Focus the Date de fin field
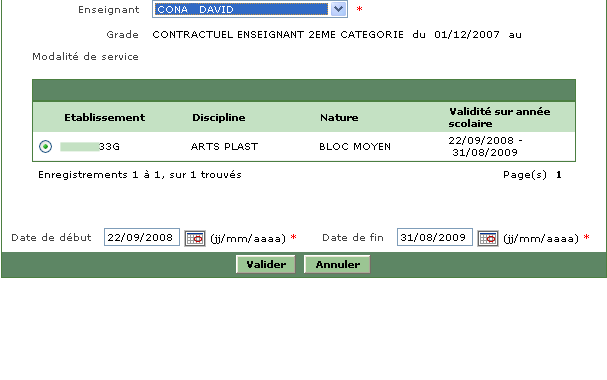This screenshot has height=380, width=607. tap(435, 237)
